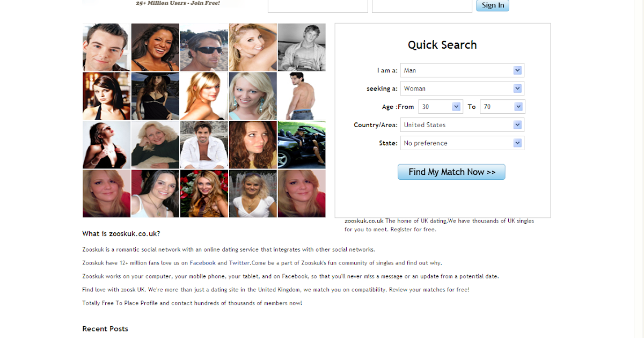The height and width of the screenshot is (338, 644).
Task: Open photo of older blonde woman in black top
Action: [x=155, y=145]
